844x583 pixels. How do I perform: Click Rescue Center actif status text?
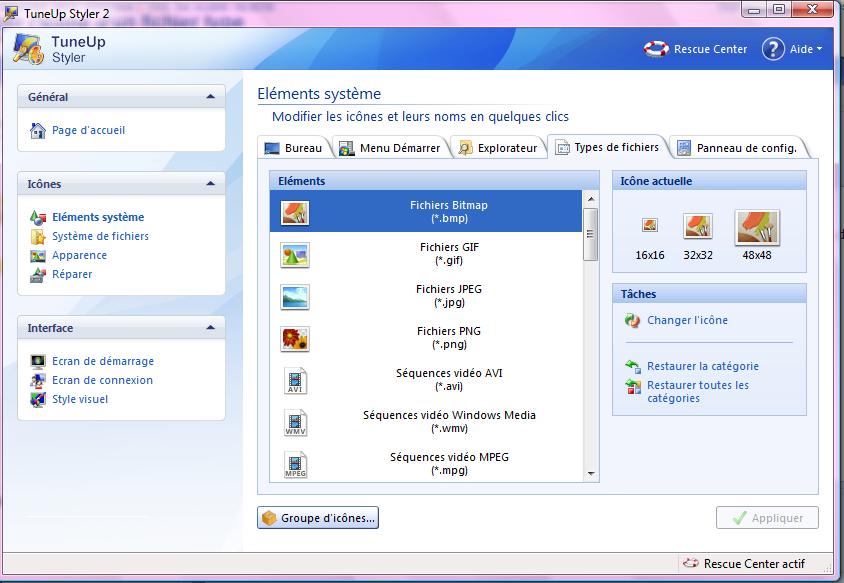[x=754, y=564]
